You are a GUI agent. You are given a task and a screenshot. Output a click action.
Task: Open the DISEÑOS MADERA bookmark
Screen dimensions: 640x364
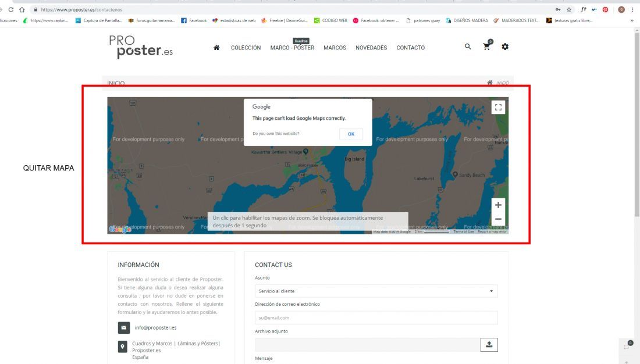pos(467,20)
